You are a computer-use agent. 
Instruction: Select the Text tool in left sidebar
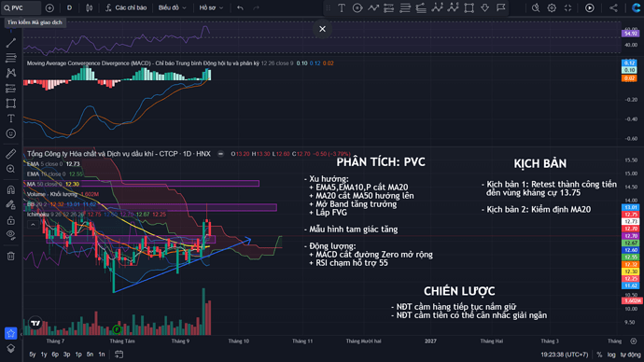pos(11,118)
